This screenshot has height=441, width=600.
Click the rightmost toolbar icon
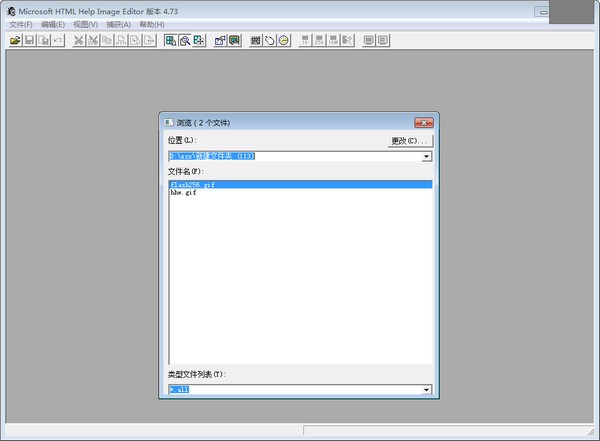pos(383,41)
